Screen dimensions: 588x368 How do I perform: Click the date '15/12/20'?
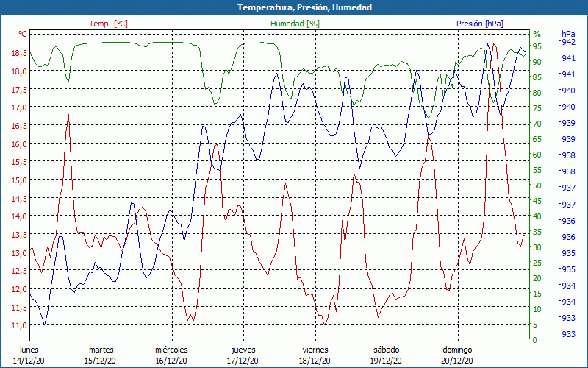[100, 361]
